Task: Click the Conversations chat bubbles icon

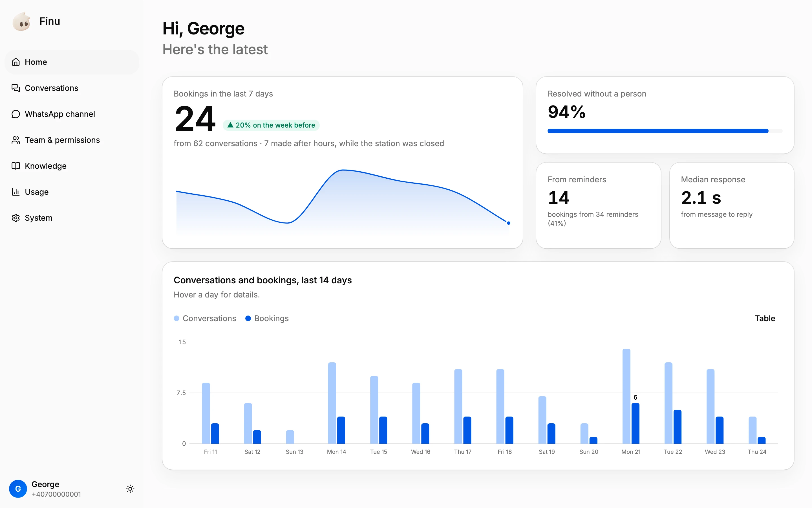Action: 16,88
